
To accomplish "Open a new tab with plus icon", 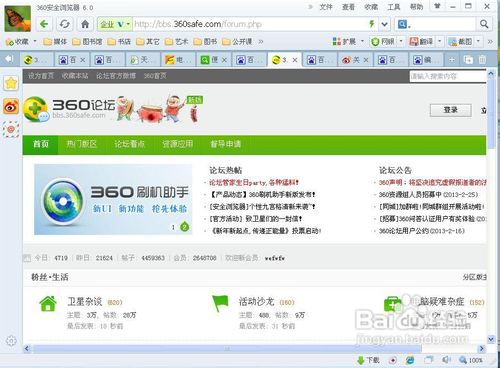I will click(x=452, y=60).
